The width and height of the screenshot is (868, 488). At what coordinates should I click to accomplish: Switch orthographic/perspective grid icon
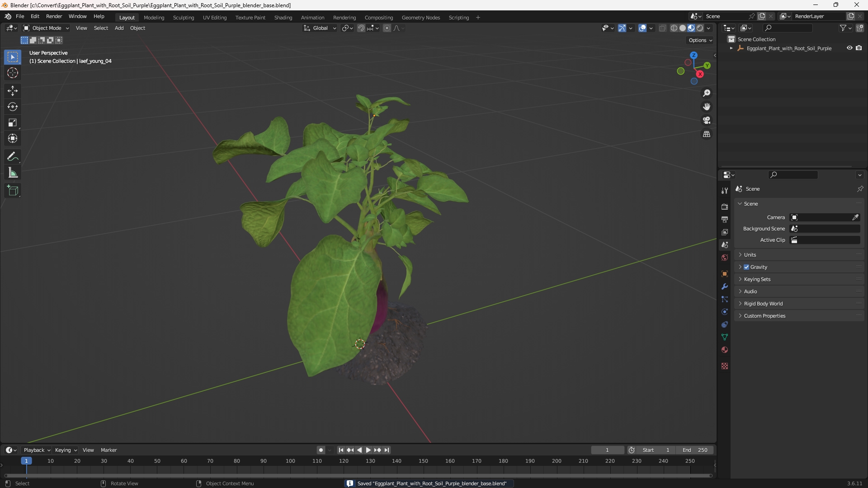(707, 134)
